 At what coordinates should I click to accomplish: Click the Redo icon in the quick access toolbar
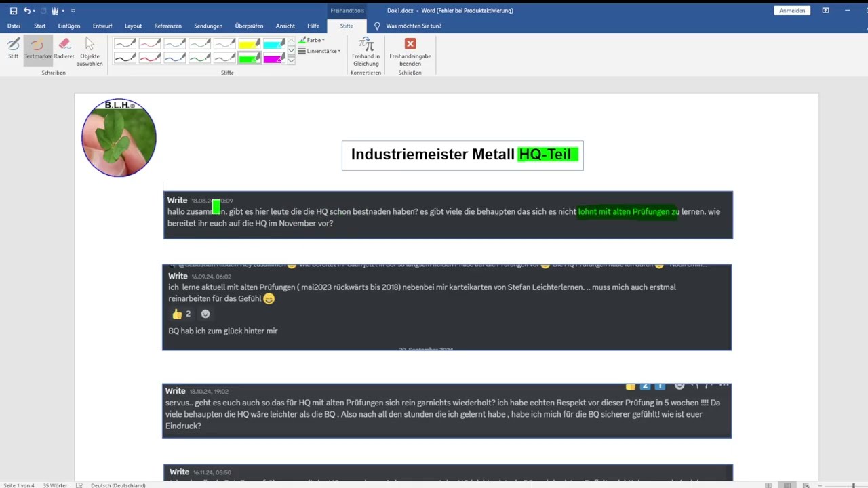[x=43, y=11]
